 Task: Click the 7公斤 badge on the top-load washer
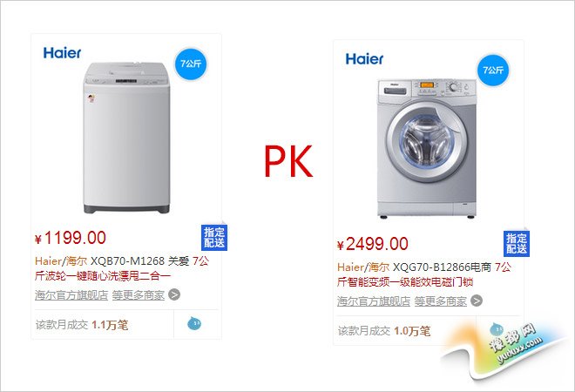tap(191, 64)
